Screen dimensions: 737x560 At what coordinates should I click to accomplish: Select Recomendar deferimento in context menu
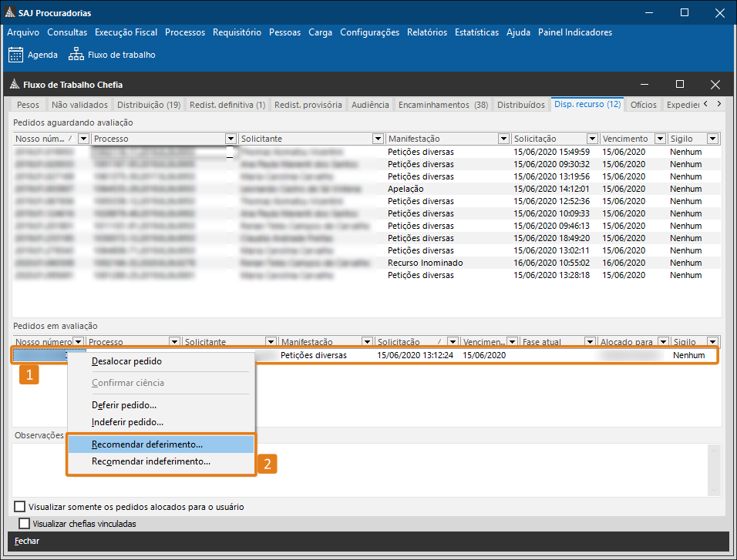point(147,444)
